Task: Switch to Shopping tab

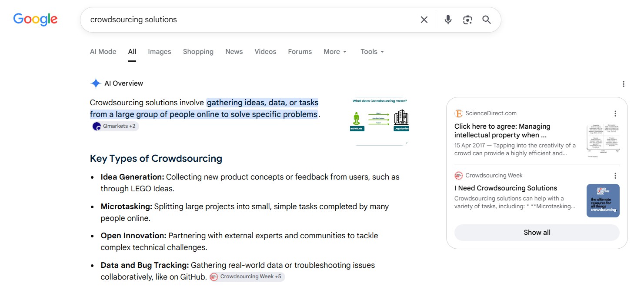Action: [198, 51]
